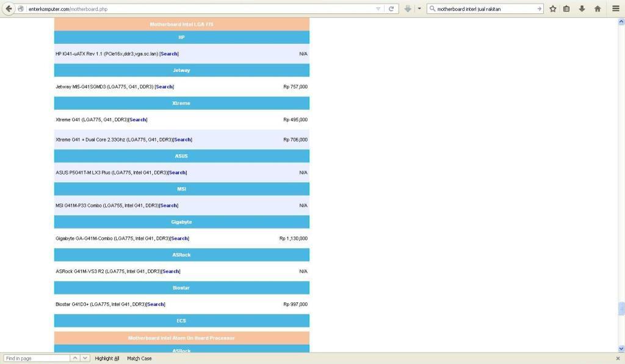
Task: Click the HP brand header bar
Action: coord(182,37)
